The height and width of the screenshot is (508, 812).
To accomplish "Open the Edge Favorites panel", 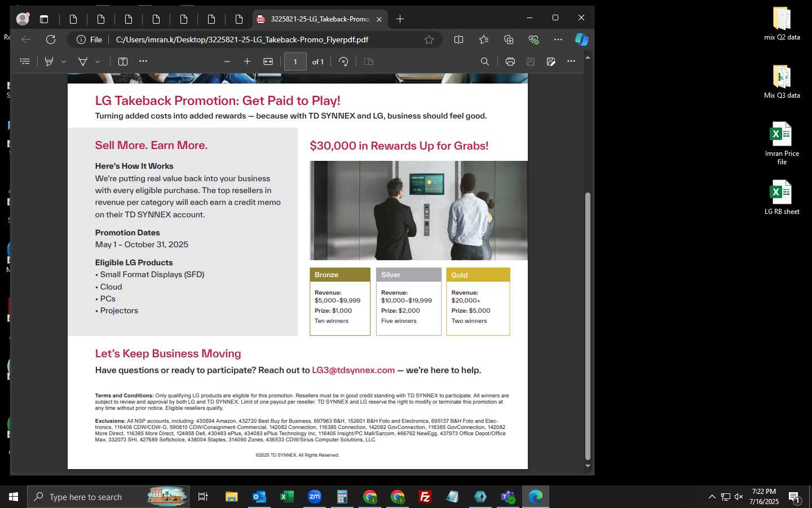I will point(484,40).
